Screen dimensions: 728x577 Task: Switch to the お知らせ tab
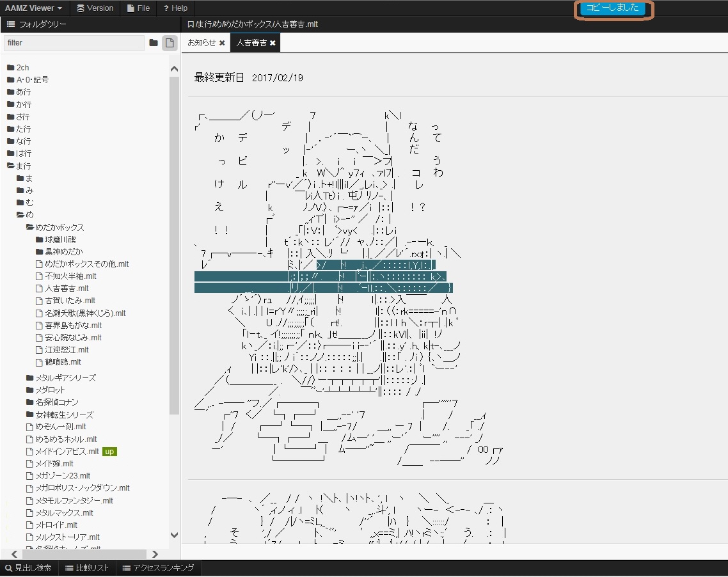(x=202, y=43)
